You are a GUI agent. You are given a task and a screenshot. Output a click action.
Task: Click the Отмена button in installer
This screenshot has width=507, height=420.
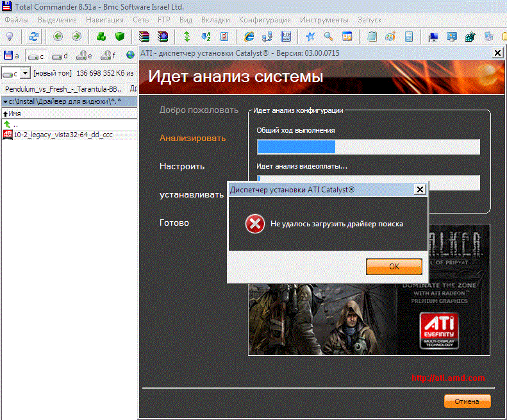(x=467, y=401)
